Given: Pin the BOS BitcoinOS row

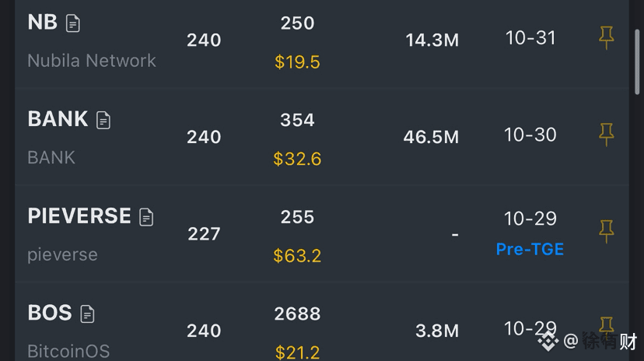Looking at the screenshot, I should [606, 325].
